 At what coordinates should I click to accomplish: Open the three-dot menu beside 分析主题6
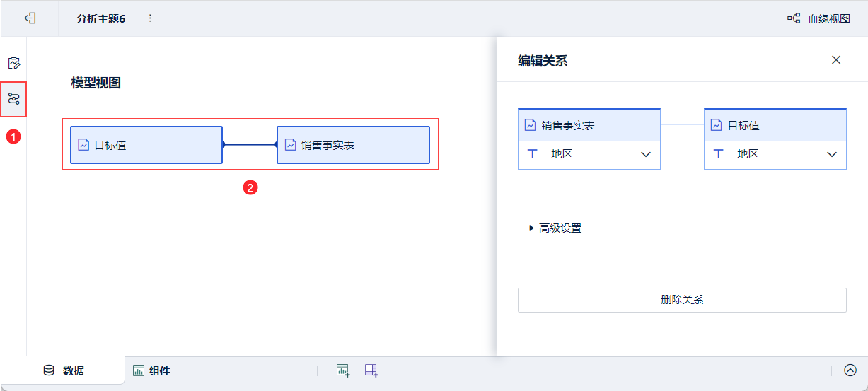[x=150, y=18]
